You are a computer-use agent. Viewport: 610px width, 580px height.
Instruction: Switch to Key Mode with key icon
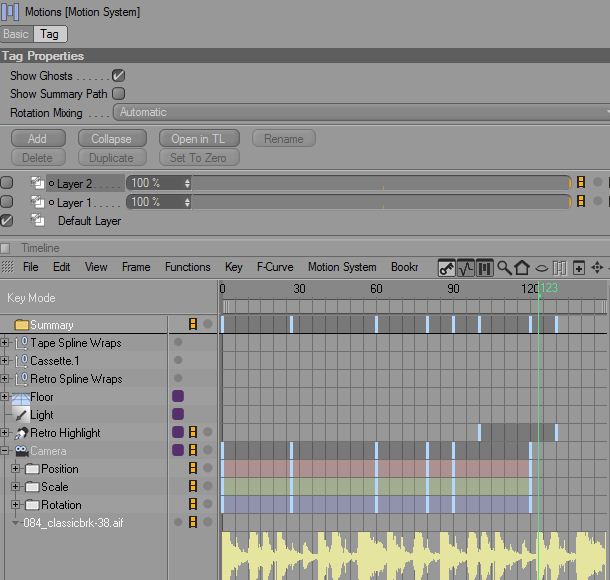(x=447, y=268)
